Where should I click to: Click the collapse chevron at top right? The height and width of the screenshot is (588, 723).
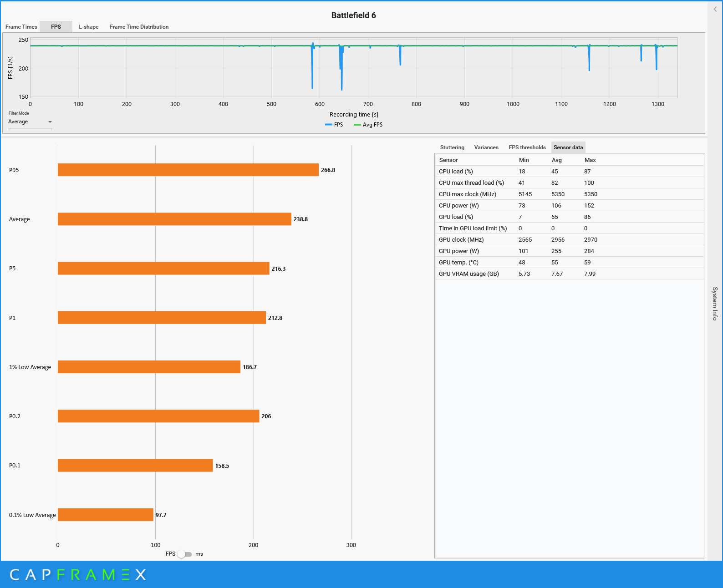(x=715, y=9)
